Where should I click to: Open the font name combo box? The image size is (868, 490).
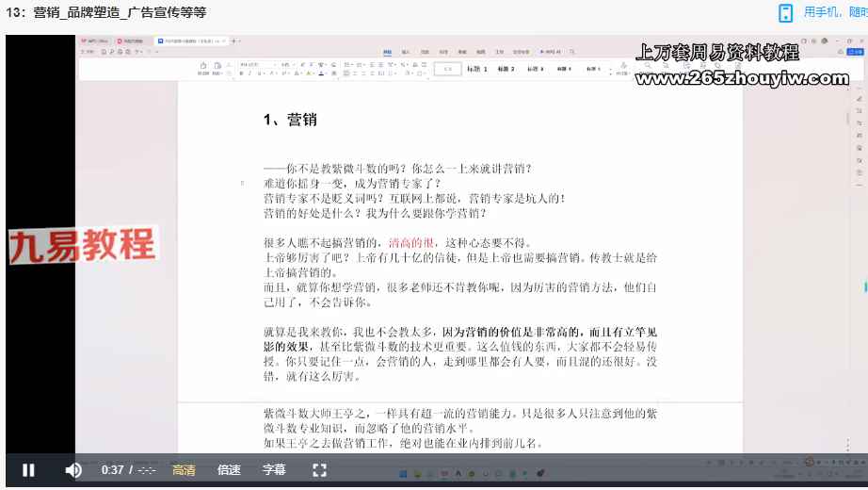click(x=259, y=65)
